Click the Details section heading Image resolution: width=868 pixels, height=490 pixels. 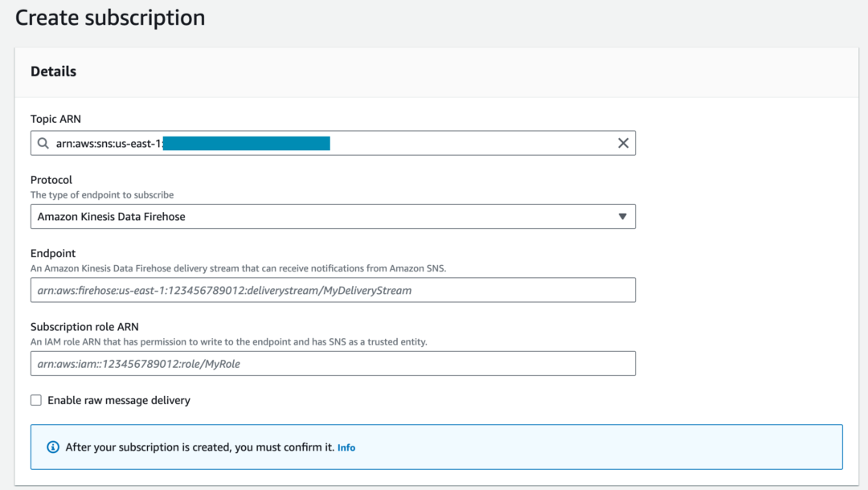53,71
